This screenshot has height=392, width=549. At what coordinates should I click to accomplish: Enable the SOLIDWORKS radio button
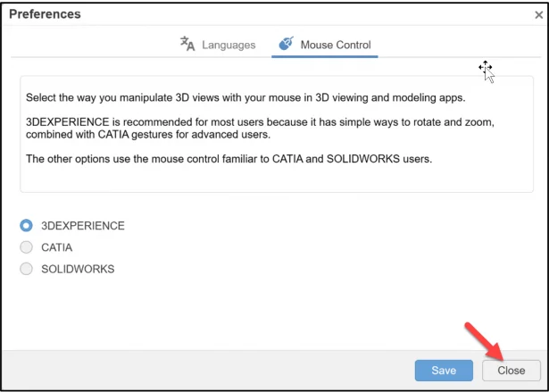click(27, 269)
